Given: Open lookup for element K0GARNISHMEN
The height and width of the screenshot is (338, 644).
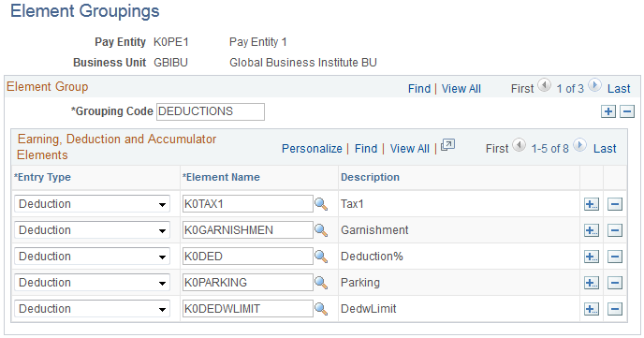Looking at the screenshot, I should click(321, 230).
